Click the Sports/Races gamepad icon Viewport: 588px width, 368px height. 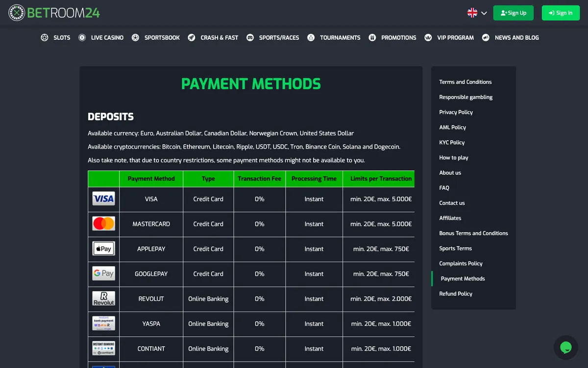(250, 38)
